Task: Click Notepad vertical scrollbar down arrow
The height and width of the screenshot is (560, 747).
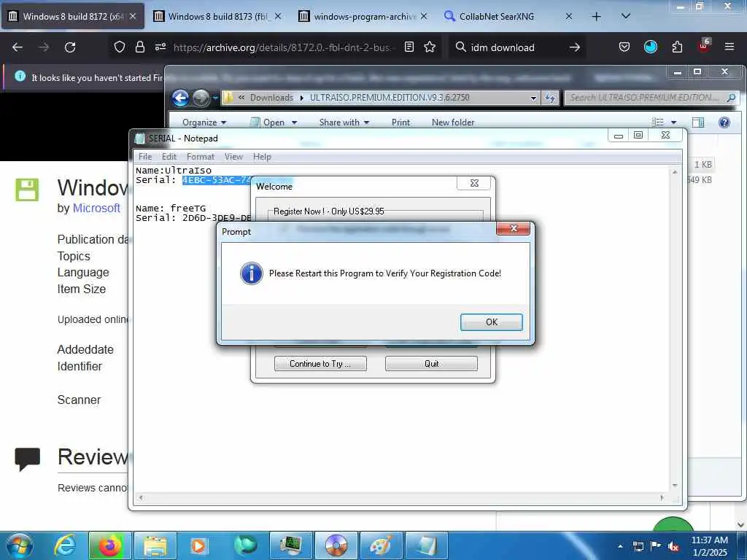Action: point(675,485)
